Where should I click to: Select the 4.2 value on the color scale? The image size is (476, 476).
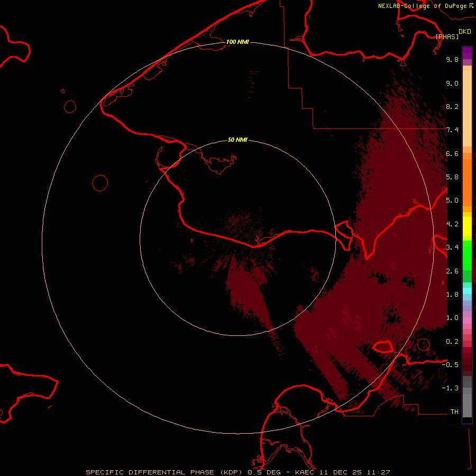452,224
